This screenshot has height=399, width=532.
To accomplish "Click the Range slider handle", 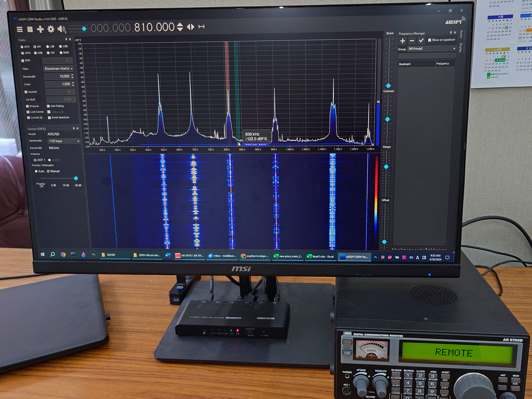I will 386,167.
